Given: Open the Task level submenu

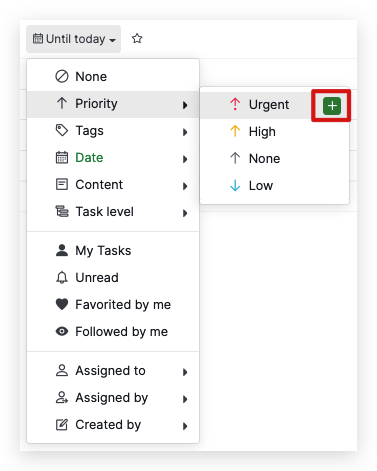Looking at the screenshot, I should click(113, 212).
